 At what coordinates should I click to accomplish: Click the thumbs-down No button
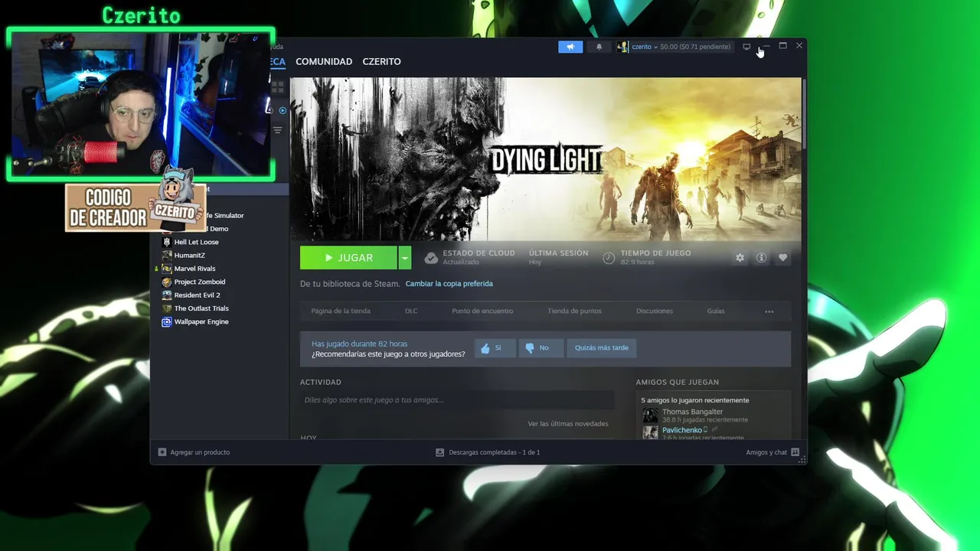[x=541, y=347]
